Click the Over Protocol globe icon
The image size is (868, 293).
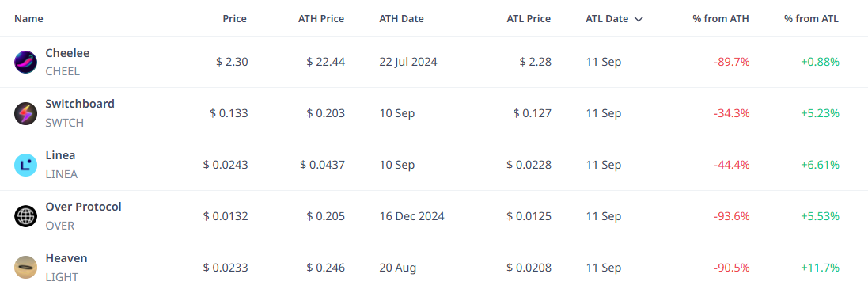[x=25, y=216]
